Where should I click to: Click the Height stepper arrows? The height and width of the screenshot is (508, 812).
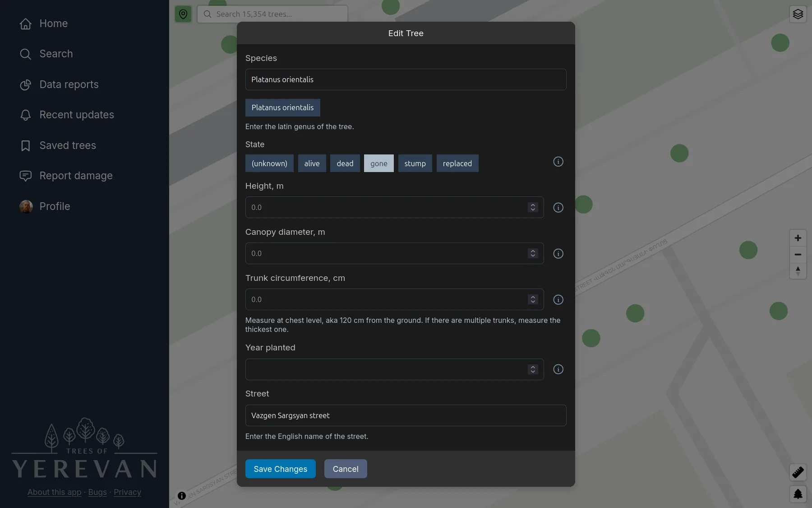pyautogui.click(x=533, y=207)
